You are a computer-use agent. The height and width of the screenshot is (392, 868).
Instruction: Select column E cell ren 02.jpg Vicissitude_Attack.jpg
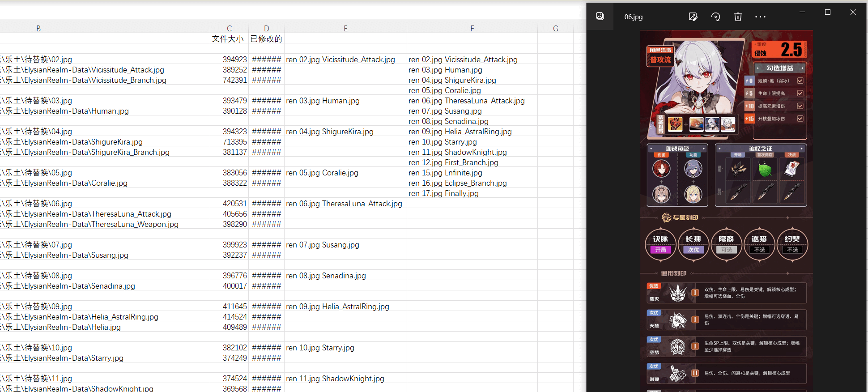[x=345, y=59]
